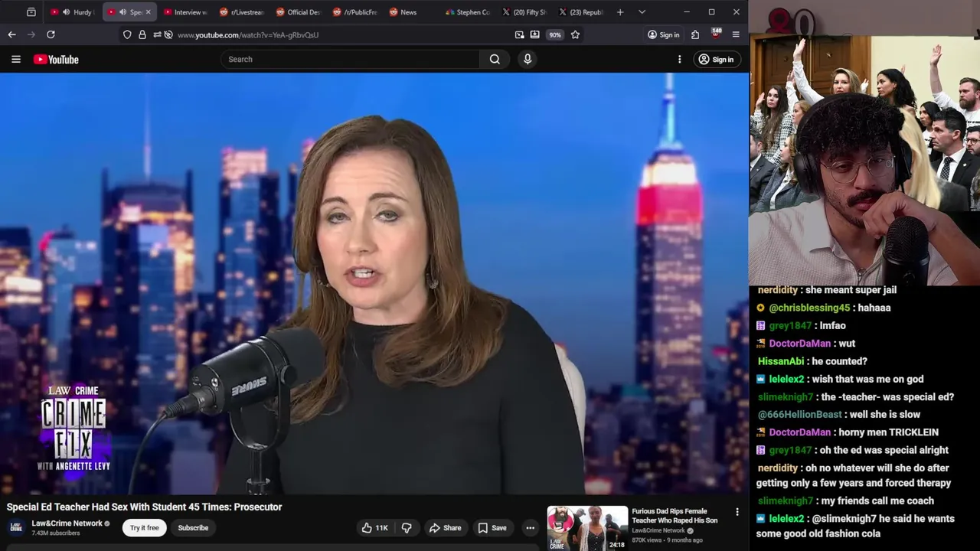Open the Law&Crime Network channel name
This screenshot has height=551, width=980.
click(67, 523)
